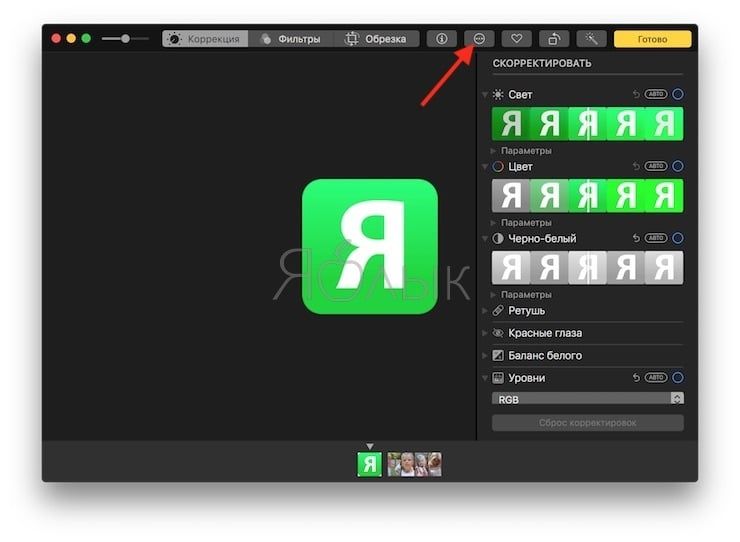The height and width of the screenshot is (542, 740).
Task: Switch to the Коррекция tab
Action: (x=205, y=39)
